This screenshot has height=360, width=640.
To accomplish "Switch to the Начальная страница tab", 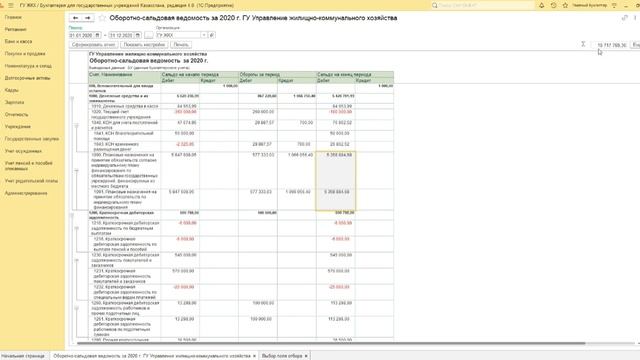I will pos(23,356).
